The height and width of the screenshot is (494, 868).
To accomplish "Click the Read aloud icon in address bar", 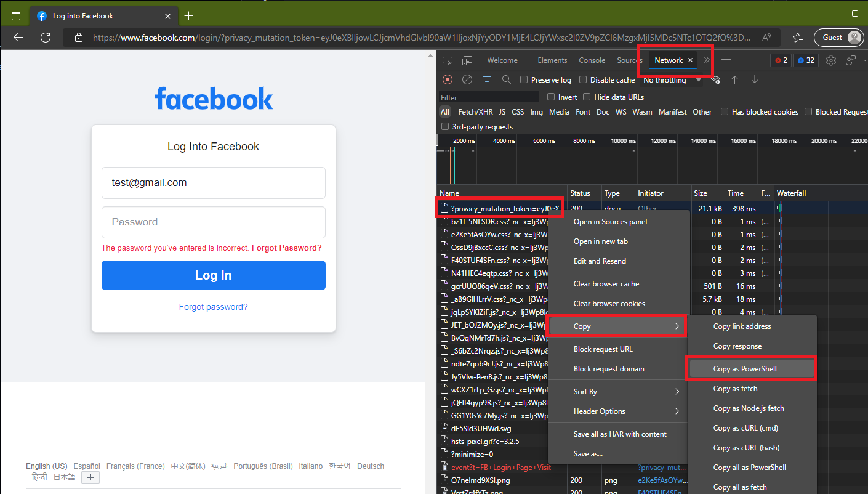I will coord(766,38).
